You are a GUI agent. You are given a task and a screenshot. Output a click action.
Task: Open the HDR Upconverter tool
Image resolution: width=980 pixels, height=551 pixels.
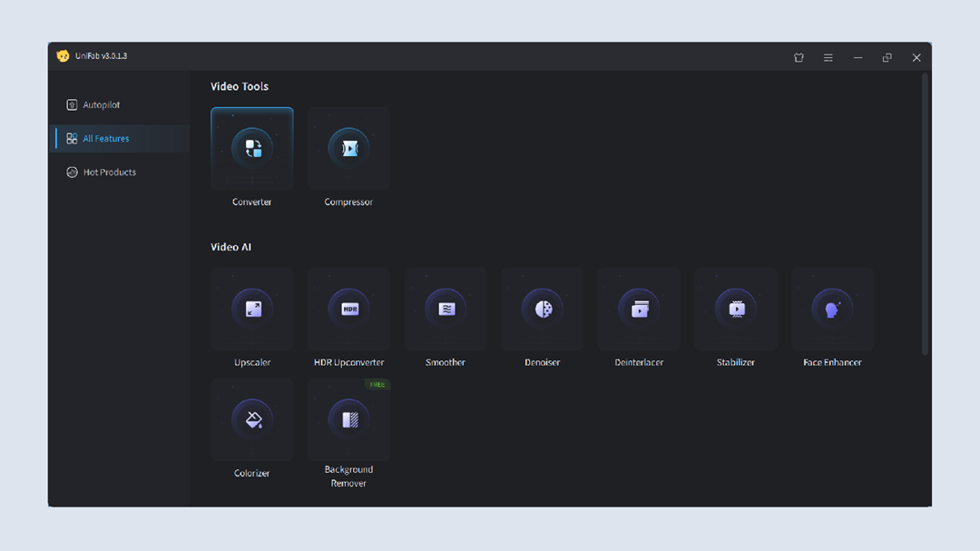[x=348, y=309]
